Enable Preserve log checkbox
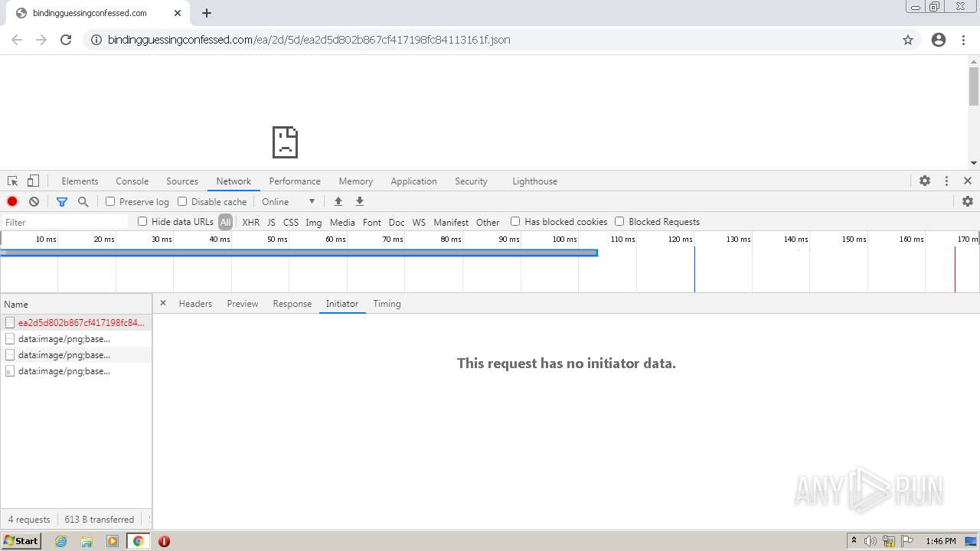The image size is (980, 551). (110, 201)
